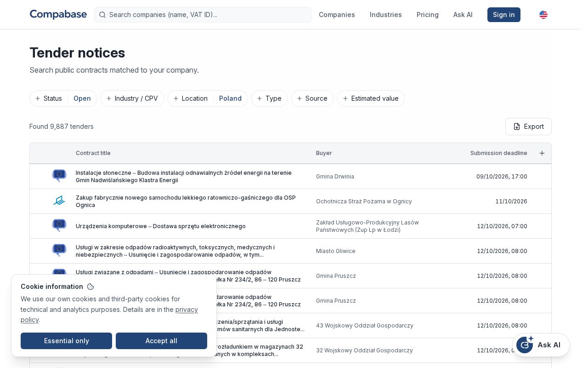
Task: Open the Pricing page
Action: point(428,15)
